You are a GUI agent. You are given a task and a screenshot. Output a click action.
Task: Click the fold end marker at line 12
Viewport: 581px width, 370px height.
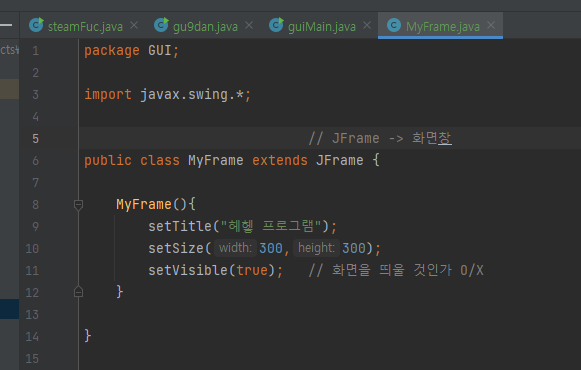[x=78, y=292]
